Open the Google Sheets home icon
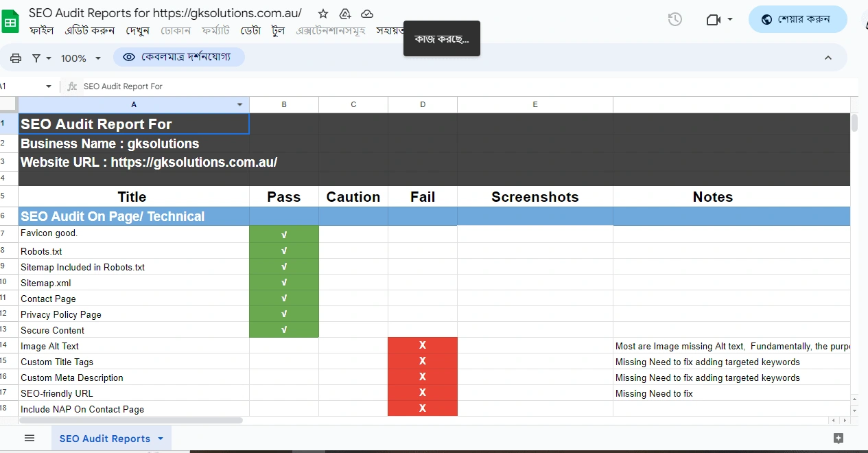Image resolution: width=868 pixels, height=453 pixels. 11,21
